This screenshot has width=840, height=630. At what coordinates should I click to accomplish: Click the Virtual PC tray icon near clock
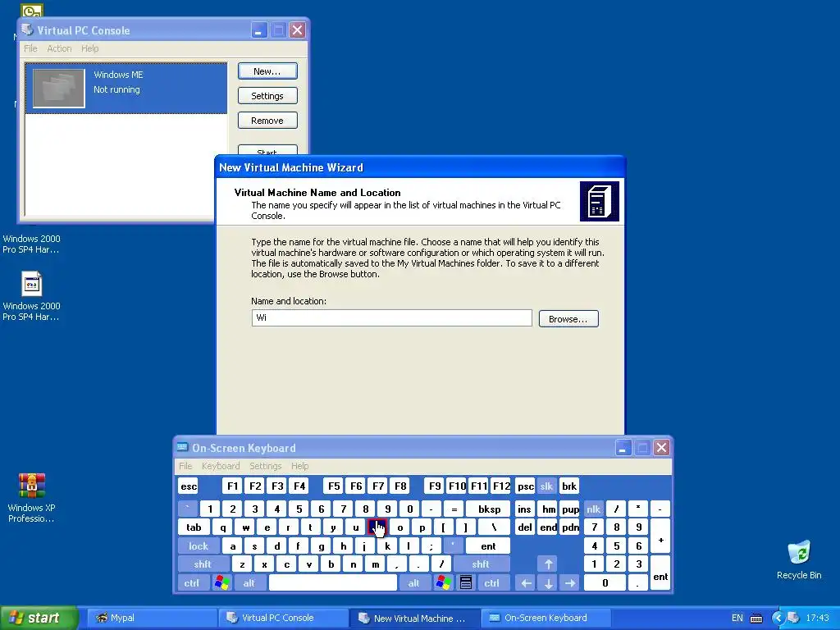pos(793,618)
